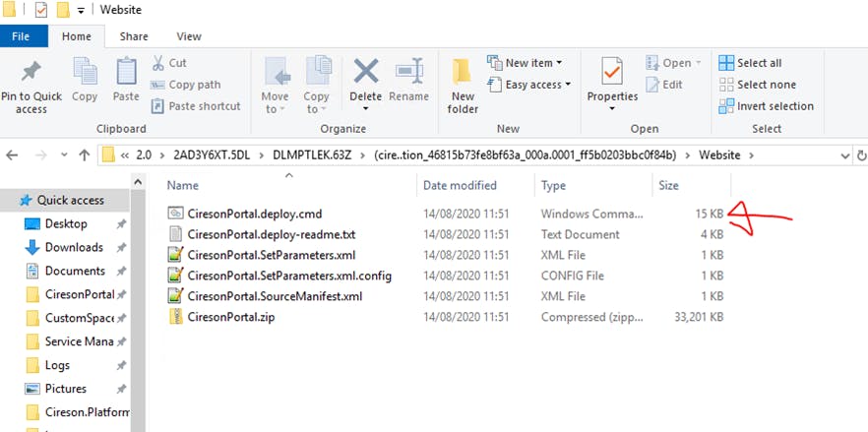
Task: Switch to the Share ribbon tab
Action: 134,36
